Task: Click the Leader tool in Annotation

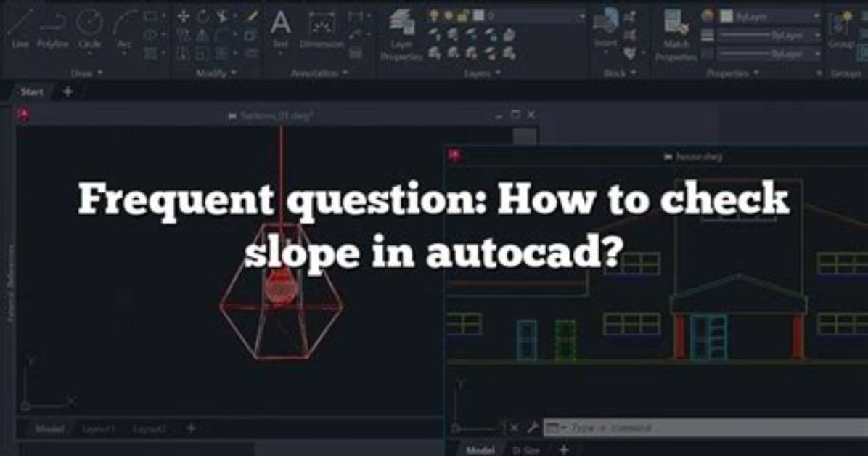Action: (x=356, y=35)
